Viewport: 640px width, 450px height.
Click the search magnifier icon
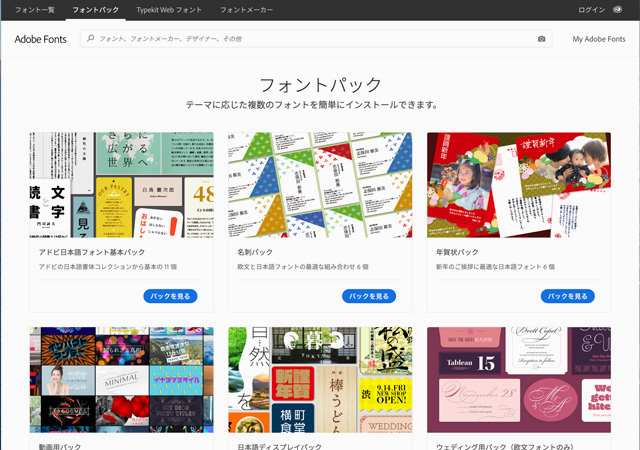pyautogui.click(x=90, y=38)
